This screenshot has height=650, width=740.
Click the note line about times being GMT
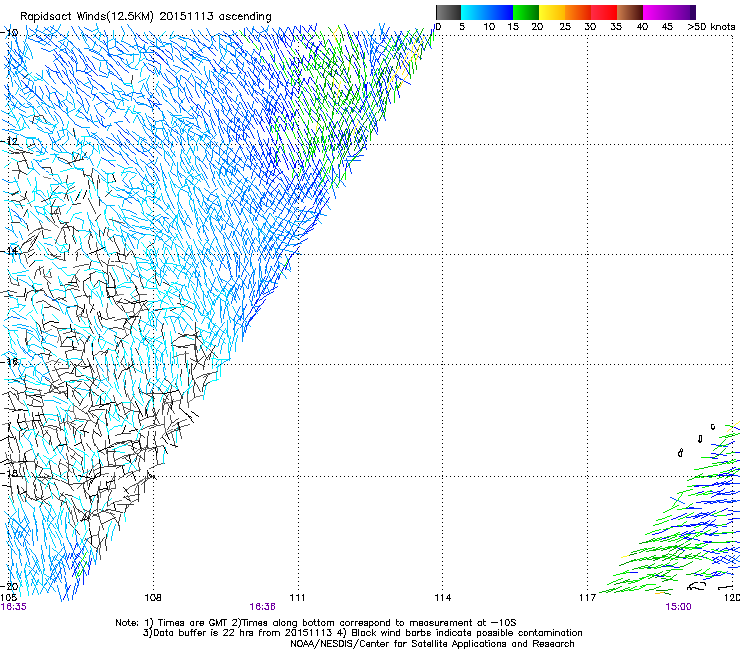(316, 623)
